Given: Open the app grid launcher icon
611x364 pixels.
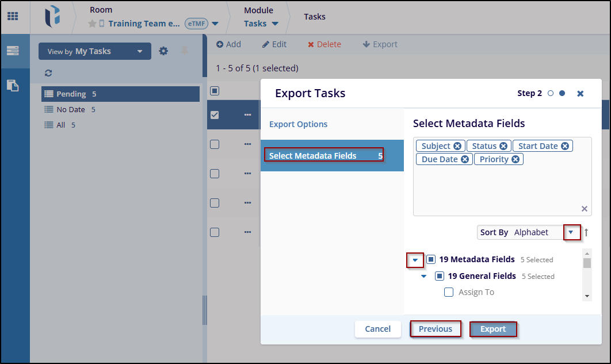Looking at the screenshot, I should pyautogui.click(x=13, y=16).
